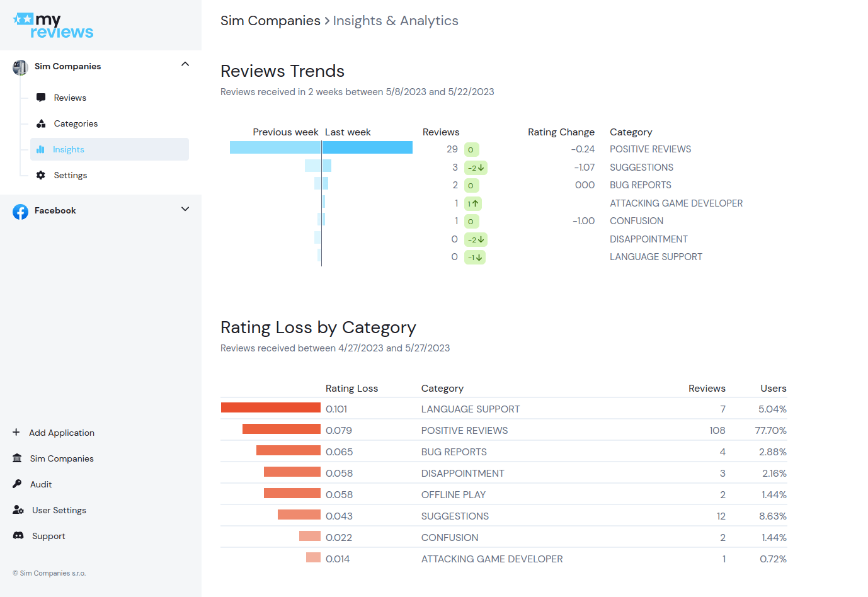Go to the Reviews menu item
Screen dimensions: 868x597
[x=70, y=98]
